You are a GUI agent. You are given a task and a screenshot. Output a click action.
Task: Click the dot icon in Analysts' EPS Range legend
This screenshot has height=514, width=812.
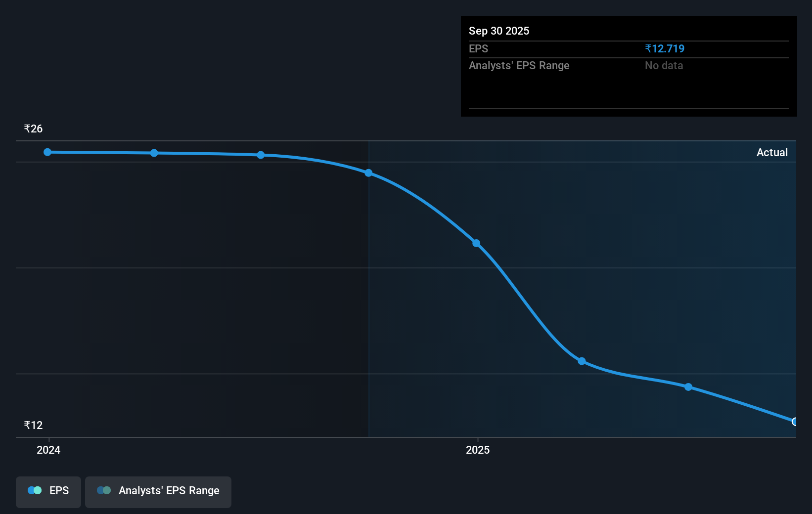tap(104, 490)
